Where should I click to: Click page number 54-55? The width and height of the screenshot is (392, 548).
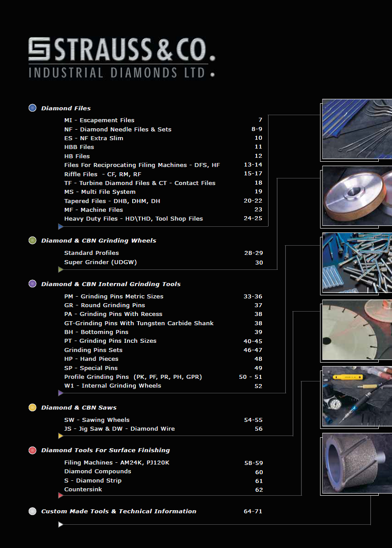[x=253, y=420]
